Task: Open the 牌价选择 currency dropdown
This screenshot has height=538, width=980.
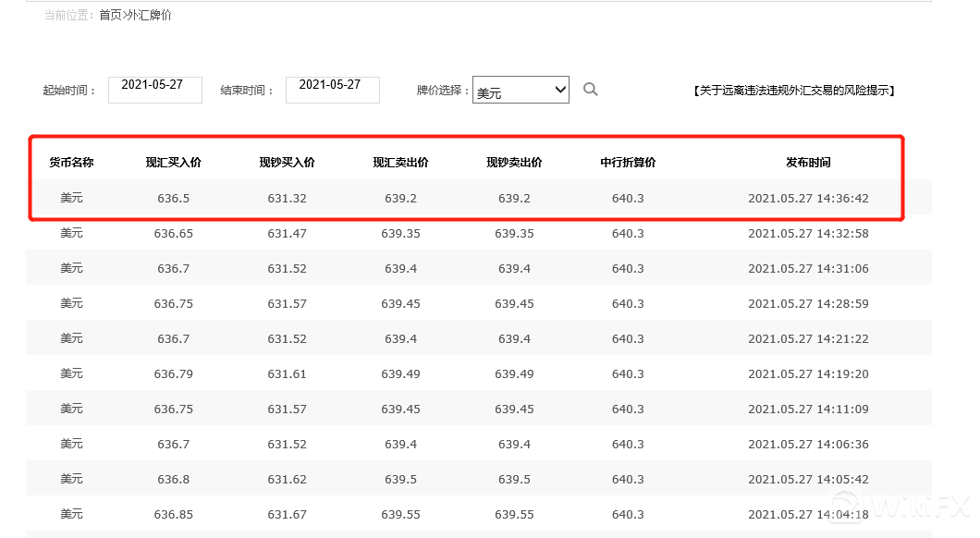Action: tap(521, 90)
